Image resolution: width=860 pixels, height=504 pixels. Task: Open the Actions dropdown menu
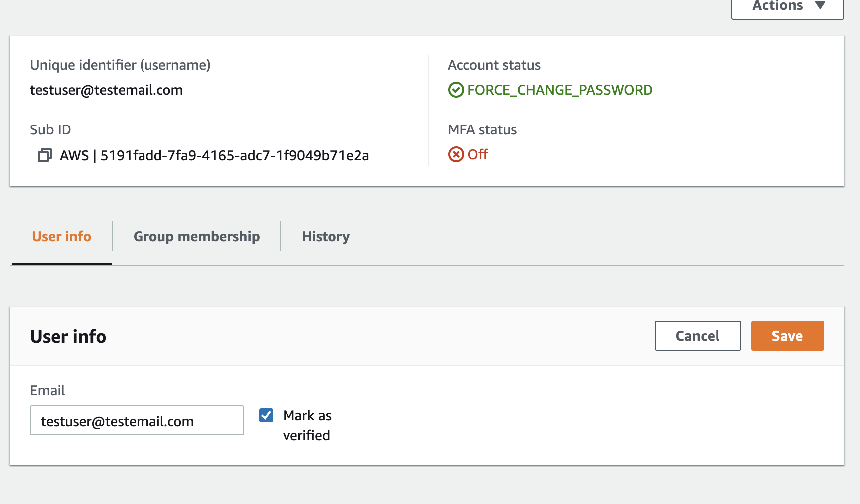pos(786,6)
